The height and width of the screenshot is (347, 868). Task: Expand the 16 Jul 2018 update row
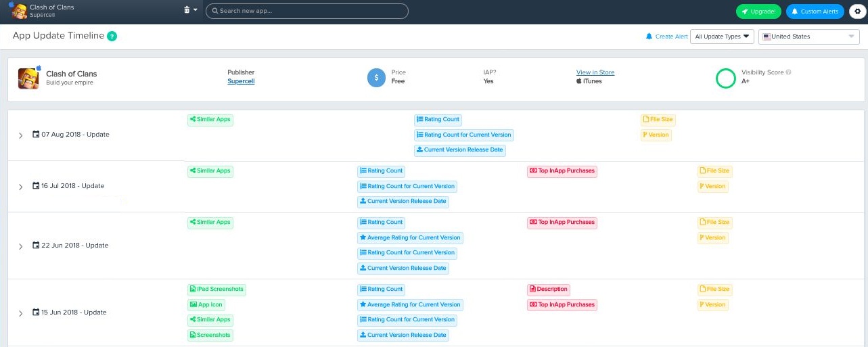pos(21,187)
